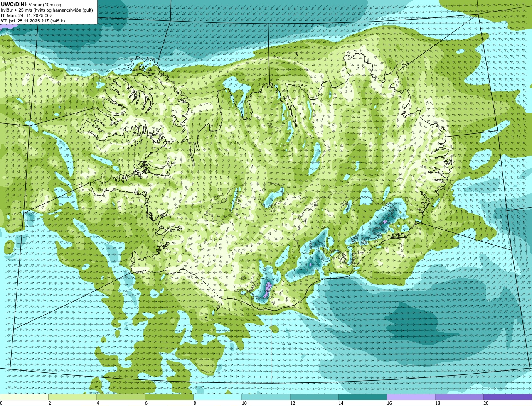
Task: Click the 'UWC/DINI' title text
Action: point(13,4)
